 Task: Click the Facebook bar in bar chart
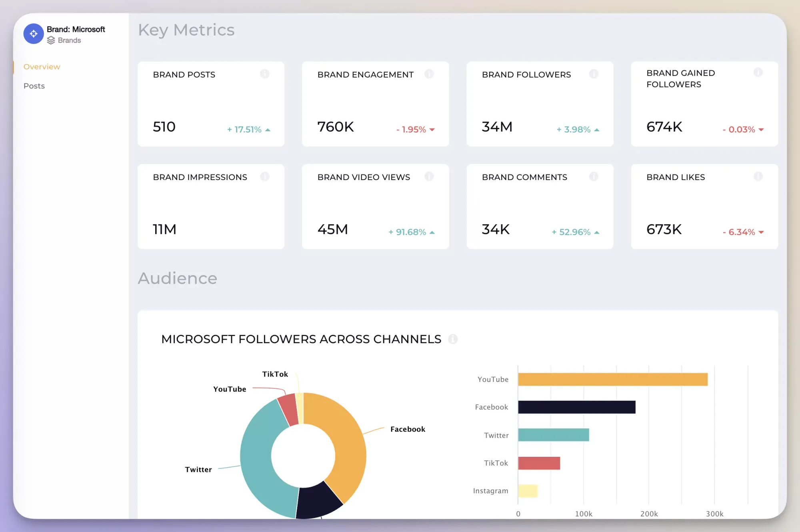click(577, 407)
